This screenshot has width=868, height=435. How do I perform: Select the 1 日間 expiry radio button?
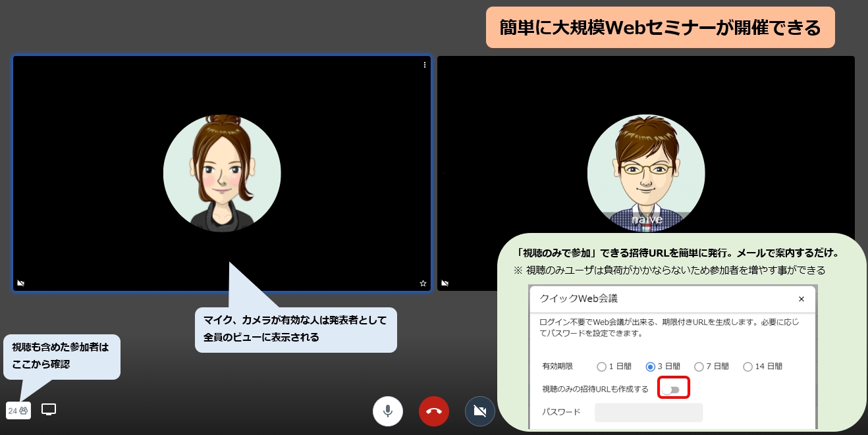pyautogui.click(x=601, y=367)
